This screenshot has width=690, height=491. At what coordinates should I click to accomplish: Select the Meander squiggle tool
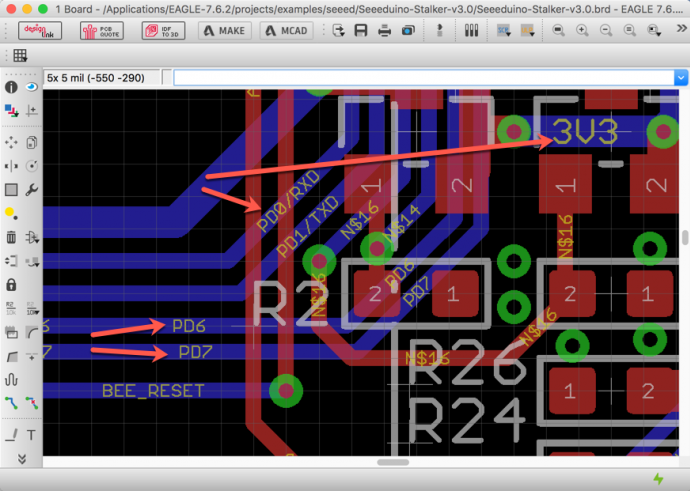(x=11, y=379)
